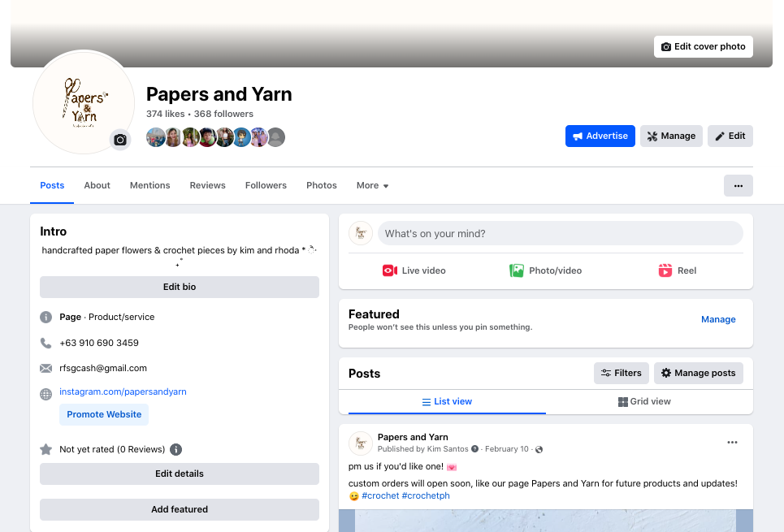Create a Reel

point(677,270)
